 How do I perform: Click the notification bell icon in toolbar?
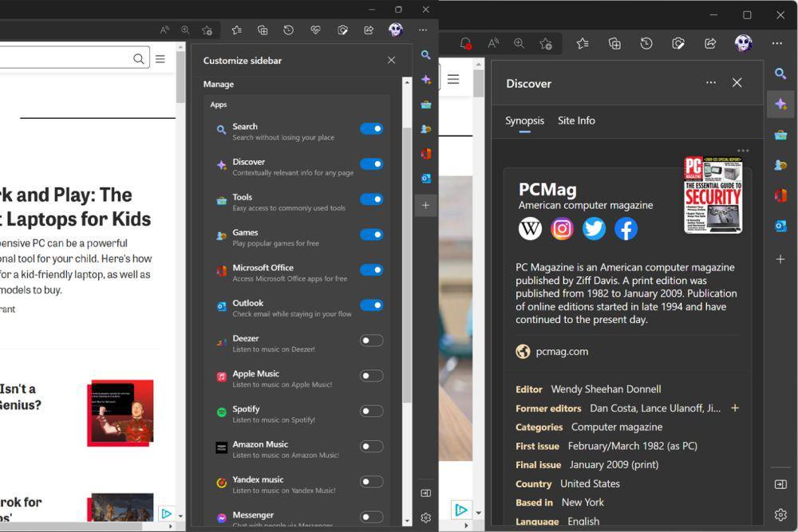tap(465, 44)
